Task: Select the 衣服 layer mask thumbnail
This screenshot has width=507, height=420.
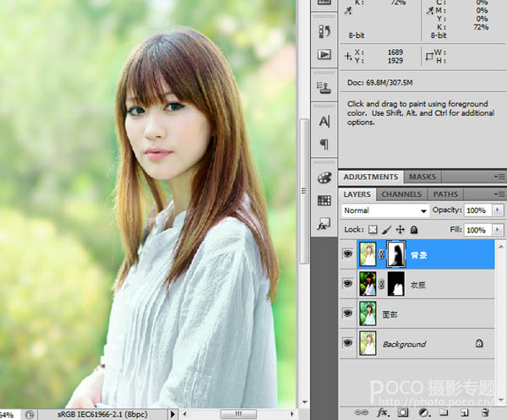Action: (x=396, y=284)
